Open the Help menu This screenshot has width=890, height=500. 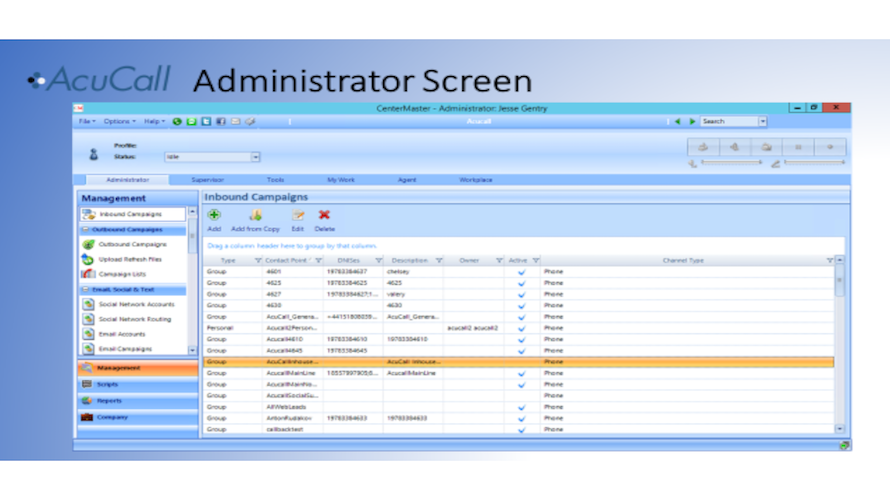tap(154, 121)
